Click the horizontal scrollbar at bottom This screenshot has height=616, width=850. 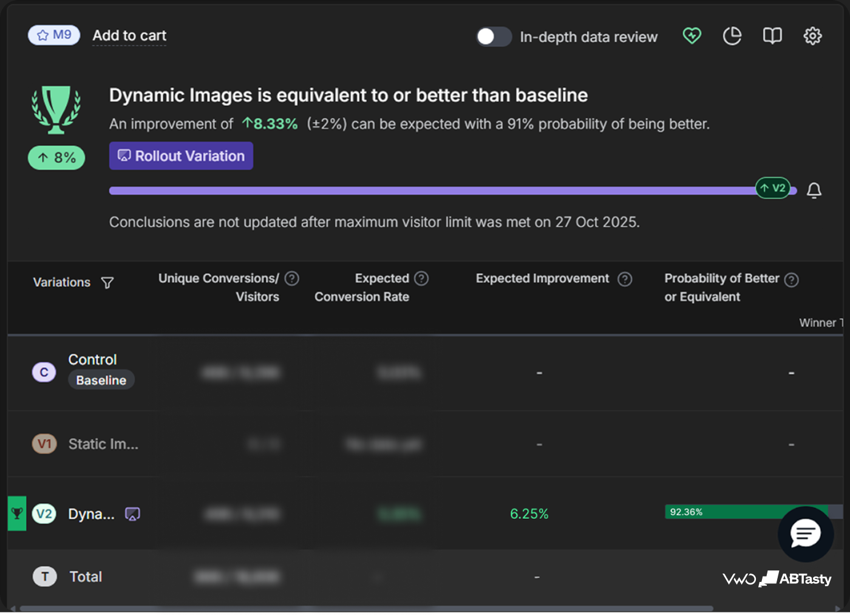[x=366, y=608]
